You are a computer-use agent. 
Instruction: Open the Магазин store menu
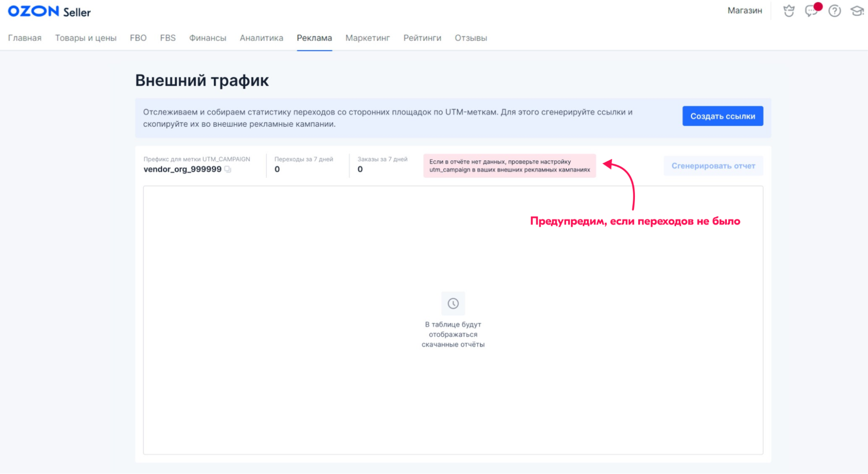coord(744,11)
